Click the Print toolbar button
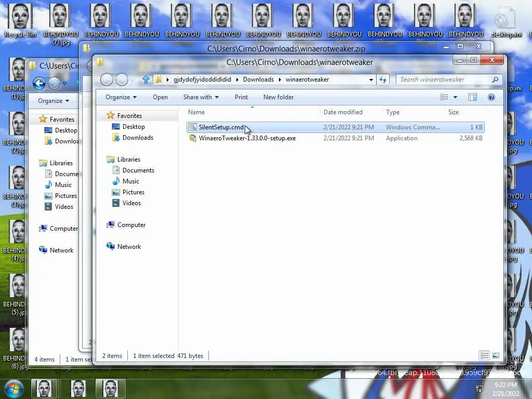This screenshot has height=399, width=532. pos(241,97)
